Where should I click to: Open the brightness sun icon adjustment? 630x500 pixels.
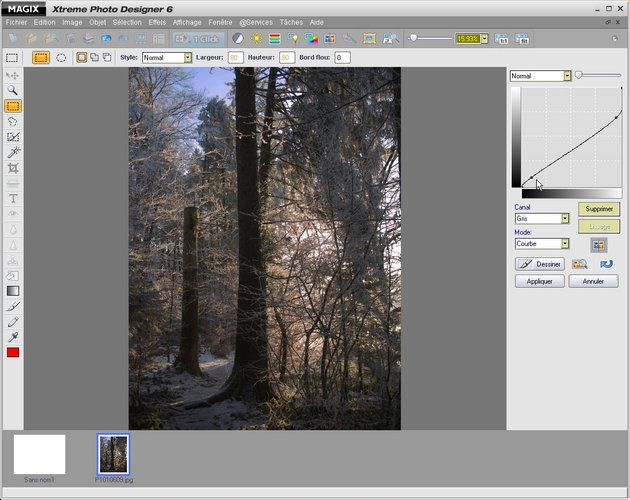click(256, 39)
